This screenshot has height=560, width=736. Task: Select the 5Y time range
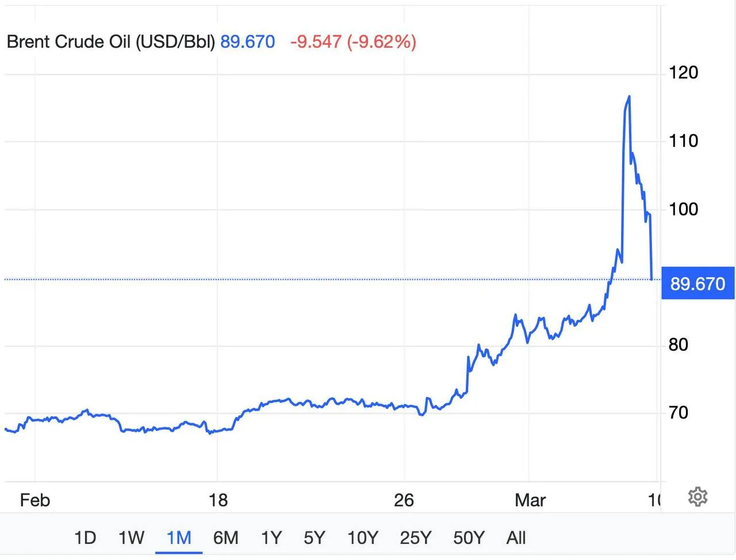point(315,538)
